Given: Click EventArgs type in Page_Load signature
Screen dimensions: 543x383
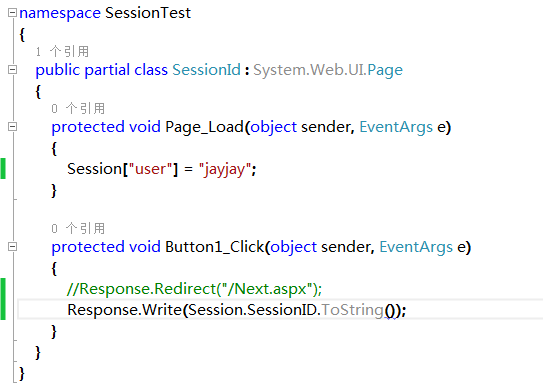Looking at the screenshot, I should tap(396, 127).
